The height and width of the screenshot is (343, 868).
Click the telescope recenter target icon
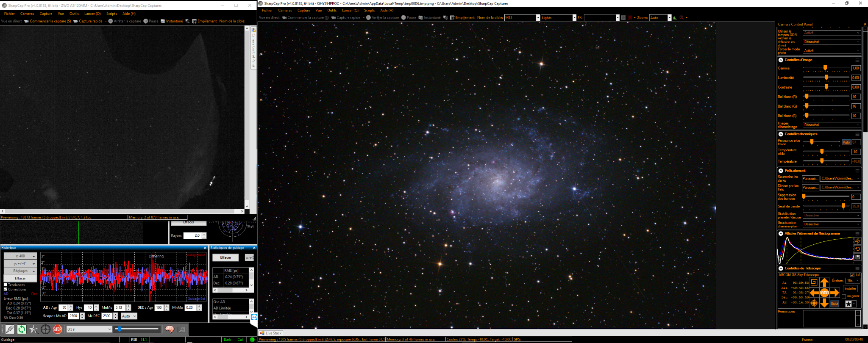point(814,303)
